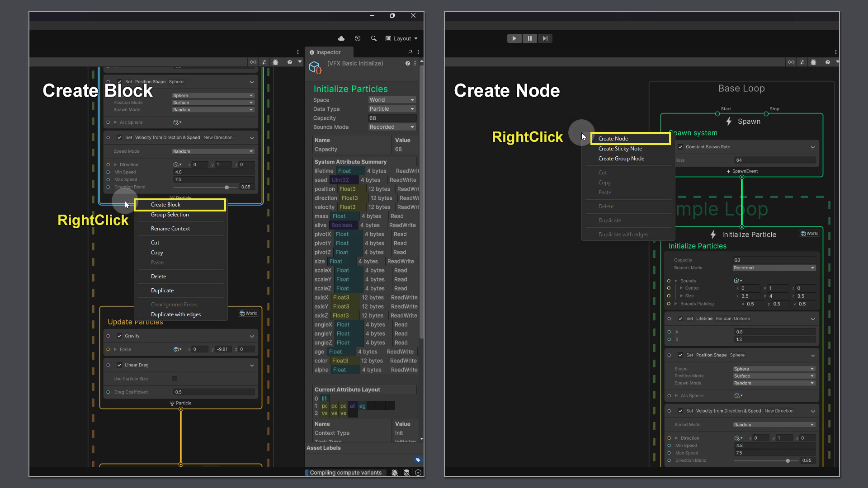Toggle the Inspector lock icon
The height and width of the screenshot is (488, 868).
[x=410, y=52]
